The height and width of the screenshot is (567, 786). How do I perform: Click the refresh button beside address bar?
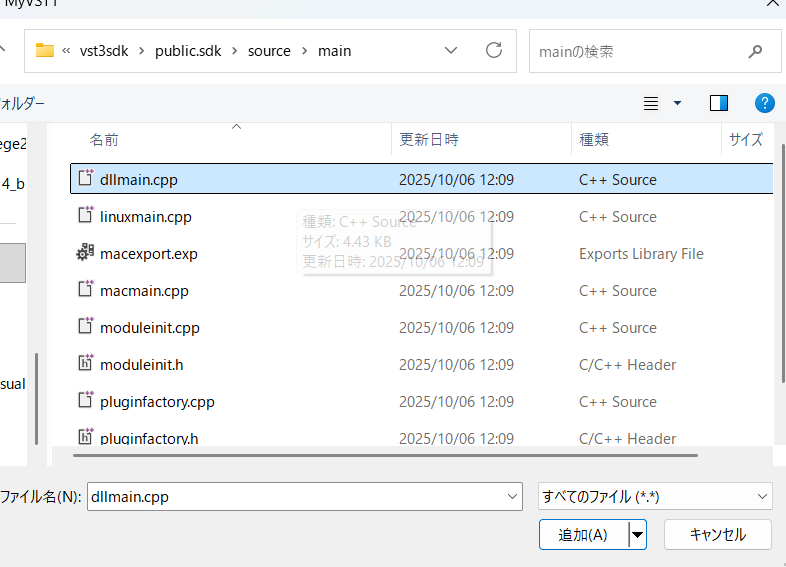pyautogui.click(x=493, y=50)
